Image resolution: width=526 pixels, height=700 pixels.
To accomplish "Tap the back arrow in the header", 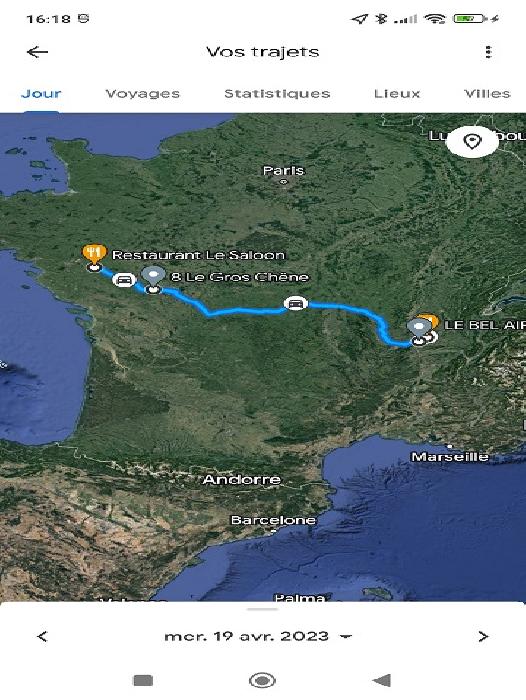I will coord(38,52).
